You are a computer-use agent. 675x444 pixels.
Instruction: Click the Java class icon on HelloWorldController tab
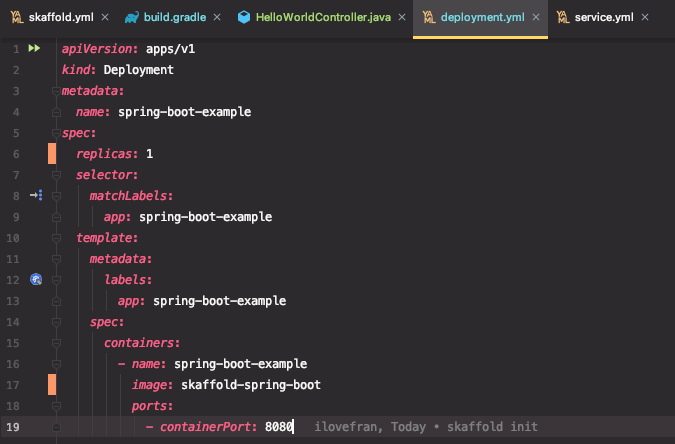click(244, 17)
